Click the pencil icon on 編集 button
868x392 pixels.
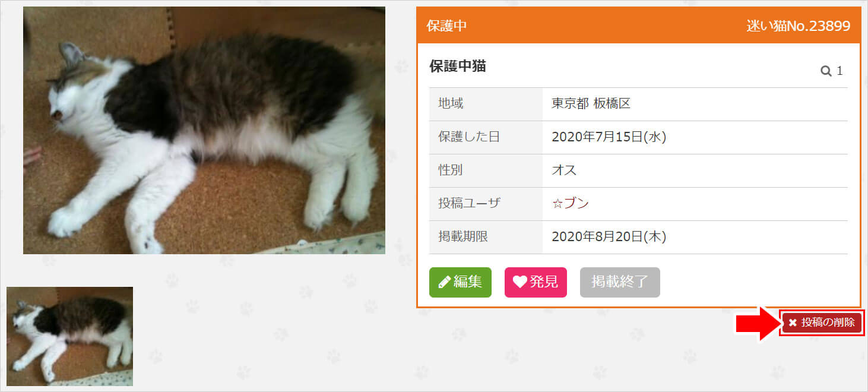tap(444, 282)
